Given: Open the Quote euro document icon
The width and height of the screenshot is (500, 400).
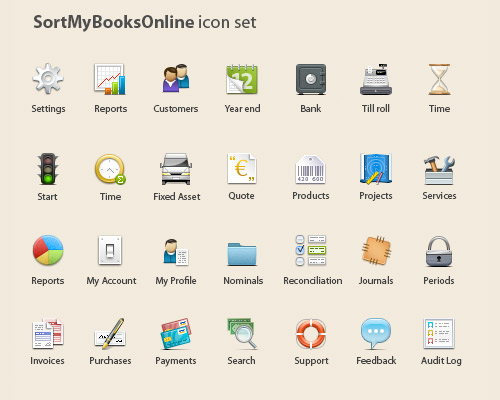Looking at the screenshot, I should tap(242, 168).
